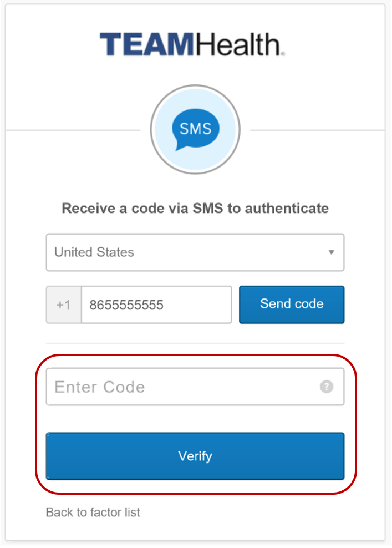Open the United States country dropdown
The height and width of the screenshot is (548, 392).
(x=195, y=252)
